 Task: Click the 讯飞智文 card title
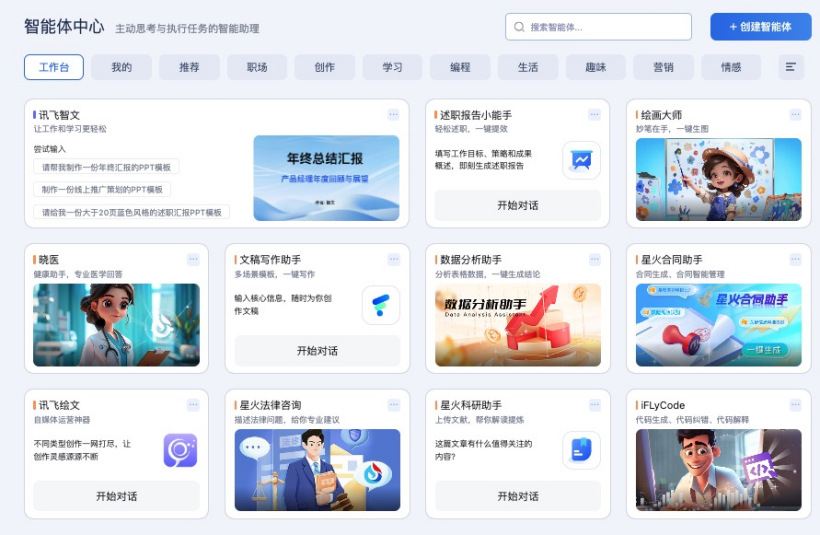click(x=59, y=115)
